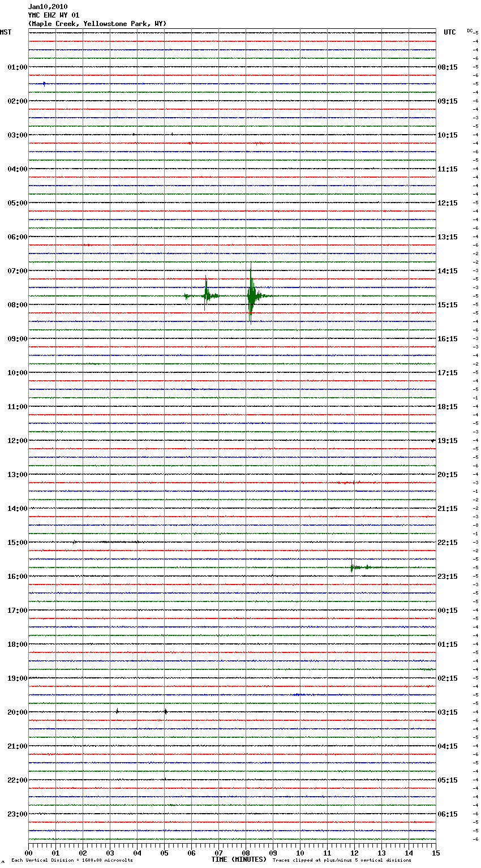This screenshot has width=481, height=868.
Task: Click the 14:15 UTC time label
Action: [448, 271]
